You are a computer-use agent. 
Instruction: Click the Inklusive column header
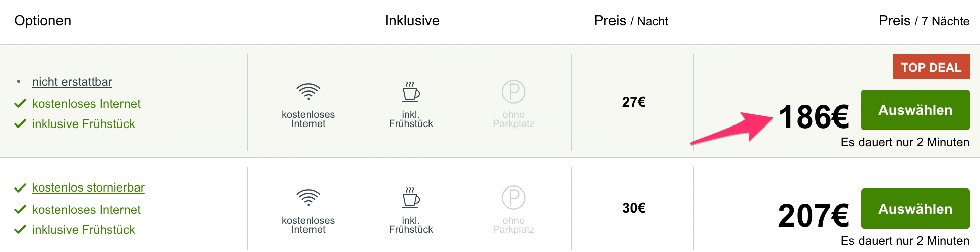412,21
